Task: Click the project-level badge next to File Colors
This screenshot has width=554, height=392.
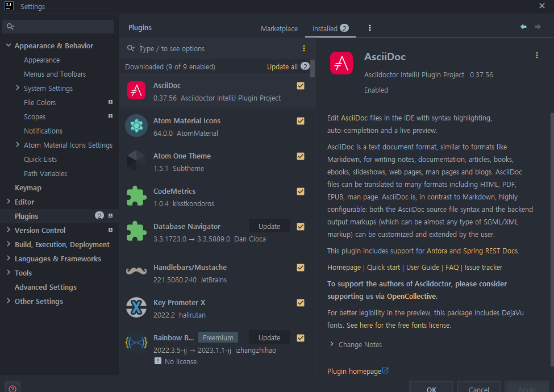Action: tap(111, 102)
